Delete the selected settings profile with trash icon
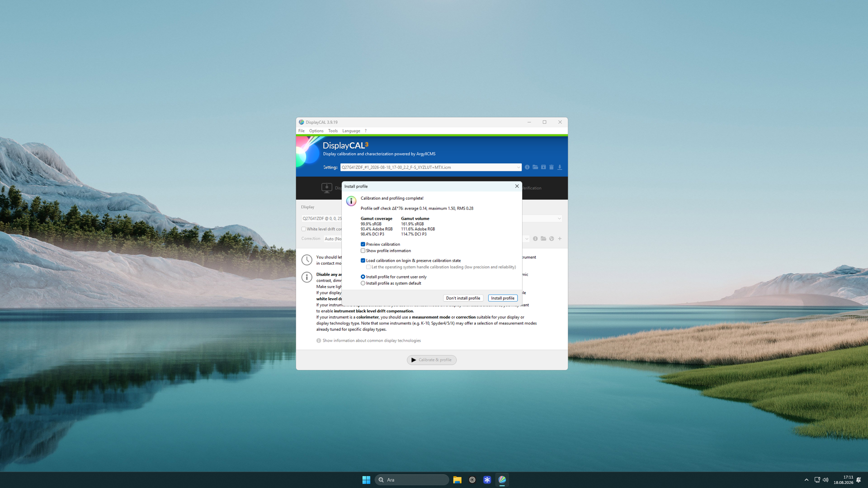This screenshot has height=488, width=868. click(x=552, y=167)
